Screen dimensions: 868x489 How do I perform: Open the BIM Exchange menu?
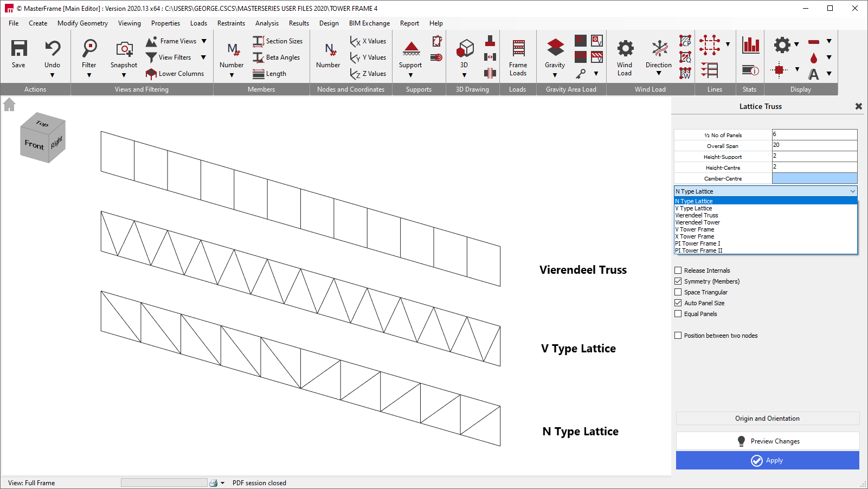[369, 23]
